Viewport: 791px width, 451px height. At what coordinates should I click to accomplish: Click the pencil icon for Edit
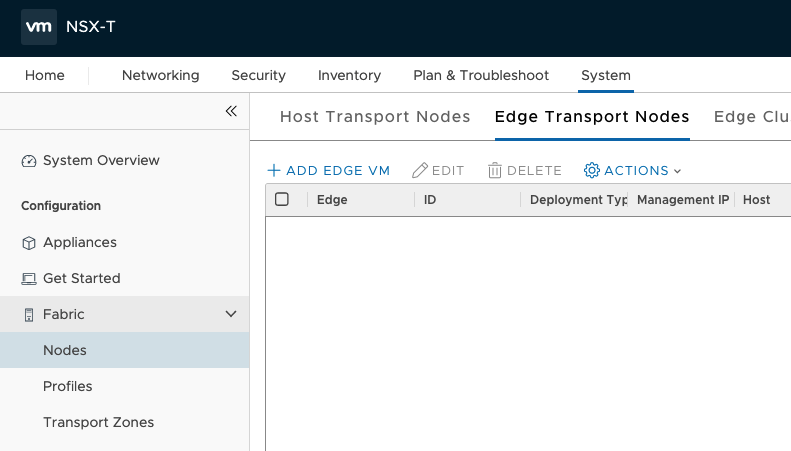(x=420, y=171)
